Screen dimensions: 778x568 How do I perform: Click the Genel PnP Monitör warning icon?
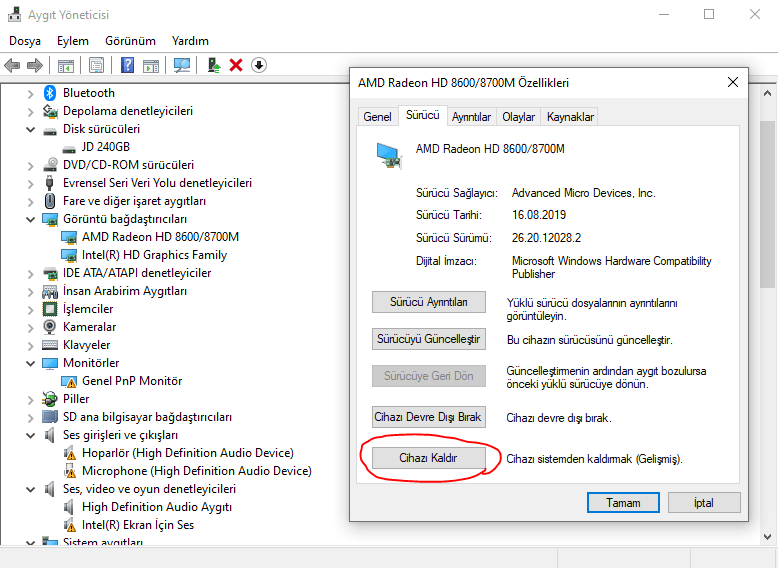point(69,381)
